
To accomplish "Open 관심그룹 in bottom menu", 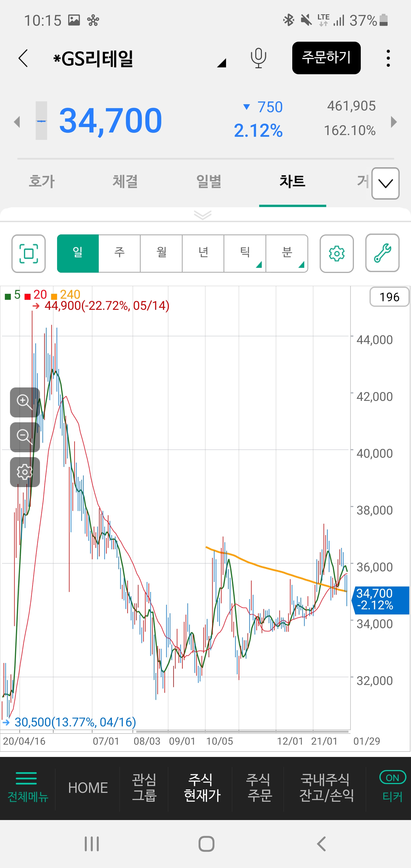I will 144,787.
